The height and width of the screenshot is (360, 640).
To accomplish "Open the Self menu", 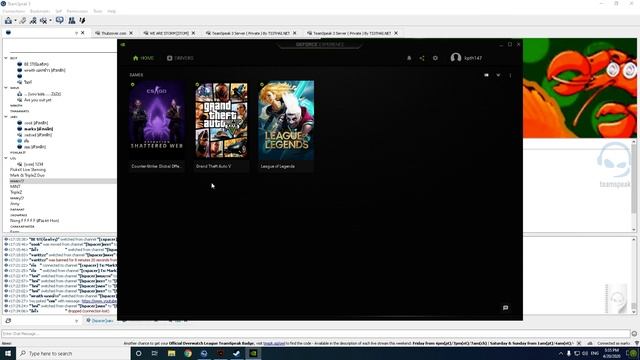I will (58, 11).
